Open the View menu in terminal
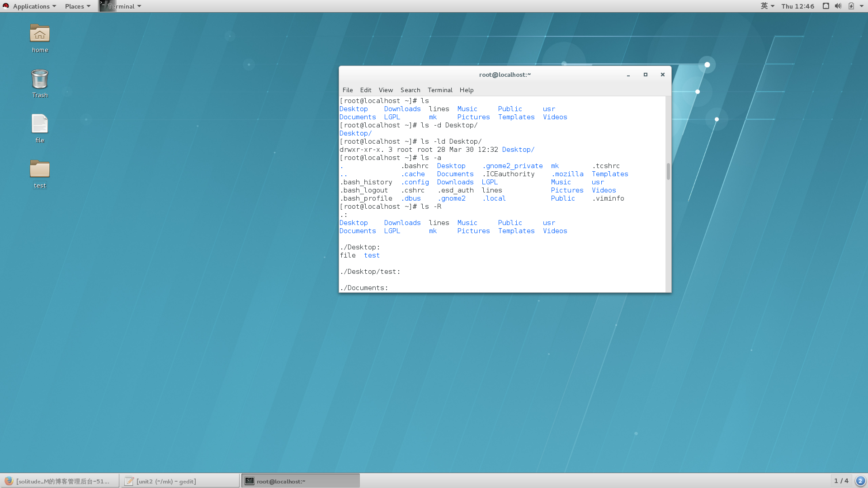The width and height of the screenshot is (868, 488). 386,90
